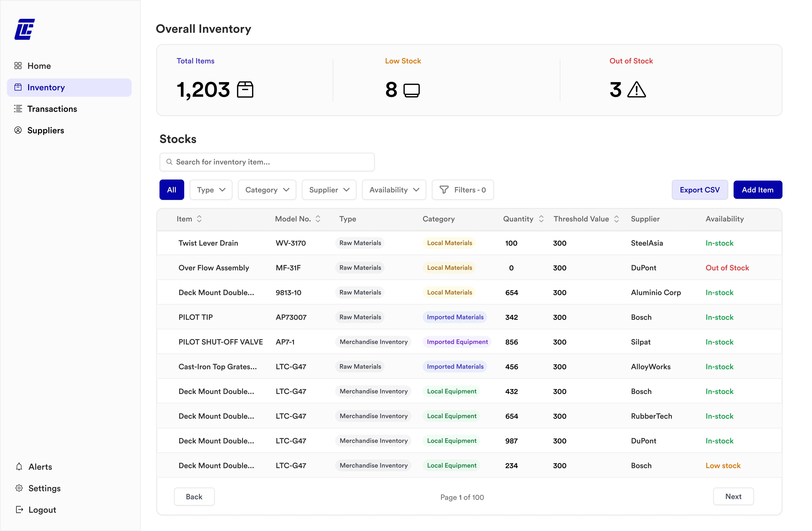Click the Suppliers person icon
Screen dimensions: 812x531
tap(18, 130)
